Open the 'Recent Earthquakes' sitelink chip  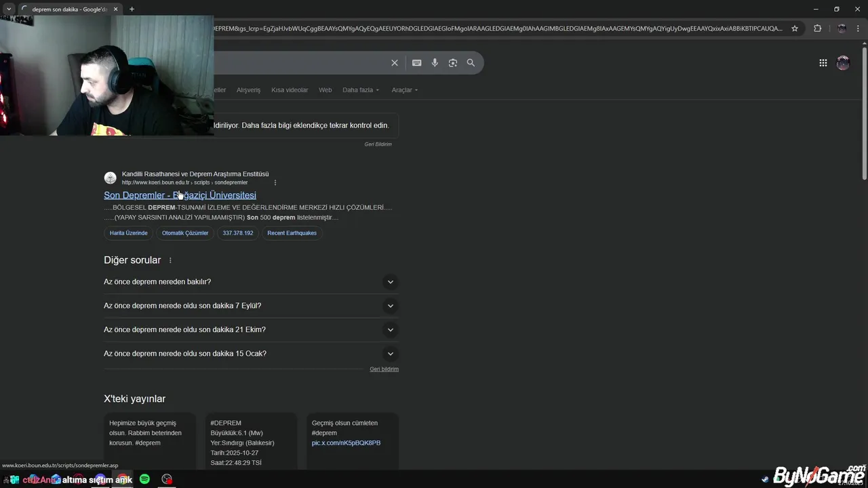[x=292, y=233]
